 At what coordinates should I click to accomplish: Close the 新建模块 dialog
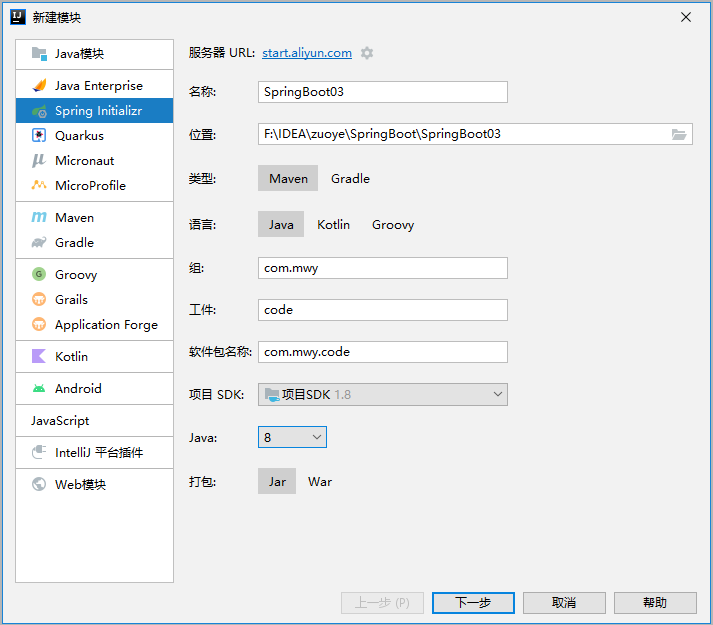click(686, 17)
